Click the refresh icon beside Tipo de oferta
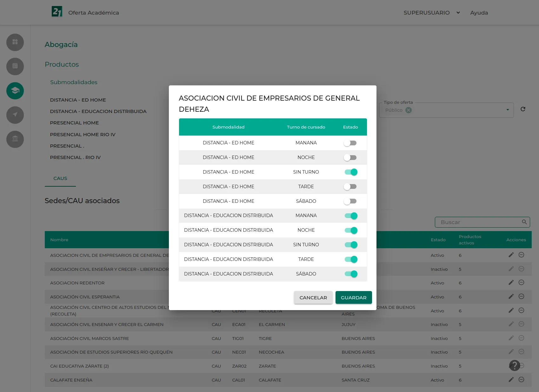 (523, 109)
